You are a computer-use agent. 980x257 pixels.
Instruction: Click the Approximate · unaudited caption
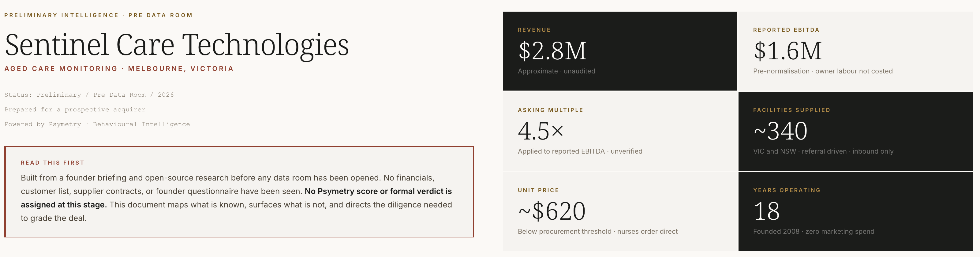click(x=556, y=71)
